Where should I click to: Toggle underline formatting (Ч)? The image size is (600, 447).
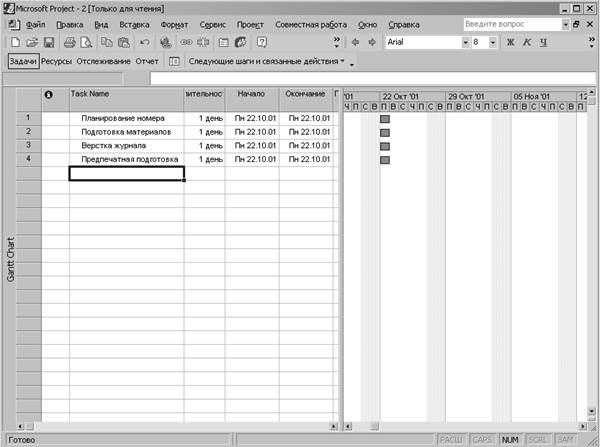click(x=543, y=42)
